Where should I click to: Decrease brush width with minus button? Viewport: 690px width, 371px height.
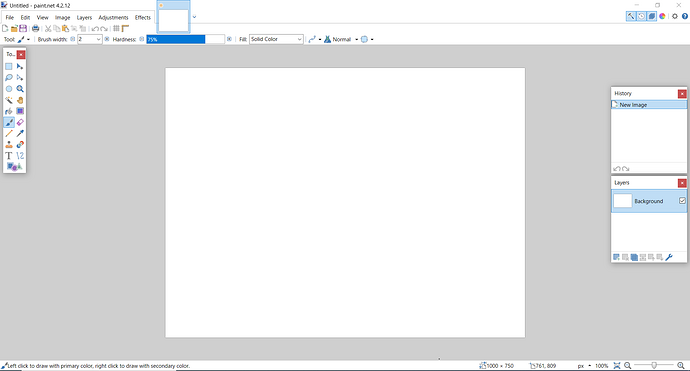73,39
